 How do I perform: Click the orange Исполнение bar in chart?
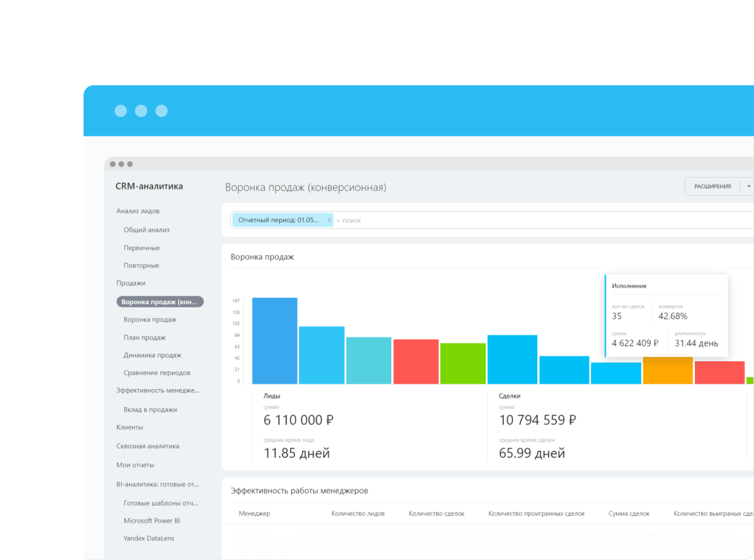click(x=668, y=370)
